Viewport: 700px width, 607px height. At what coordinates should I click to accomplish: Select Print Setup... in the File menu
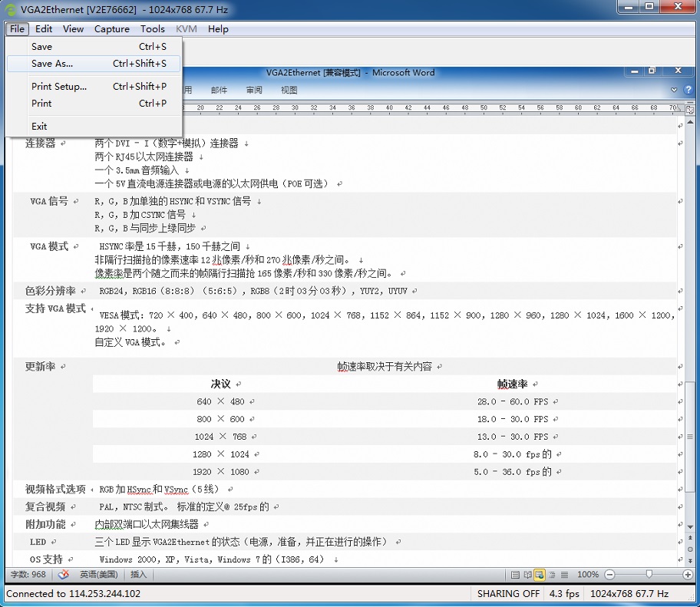pyautogui.click(x=59, y=87)
